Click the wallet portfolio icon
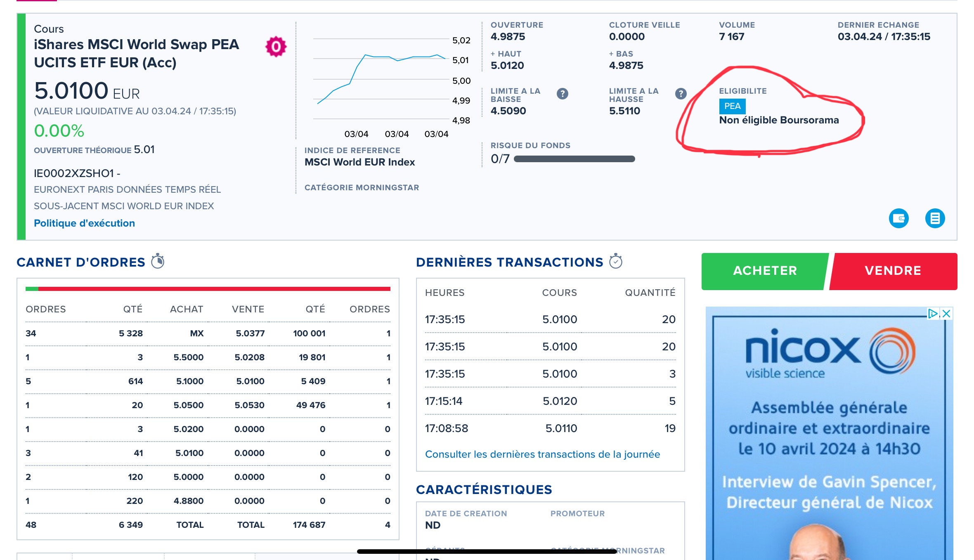Image resolution: width=974 pixels, height=560 pixels. click(898, 218)
